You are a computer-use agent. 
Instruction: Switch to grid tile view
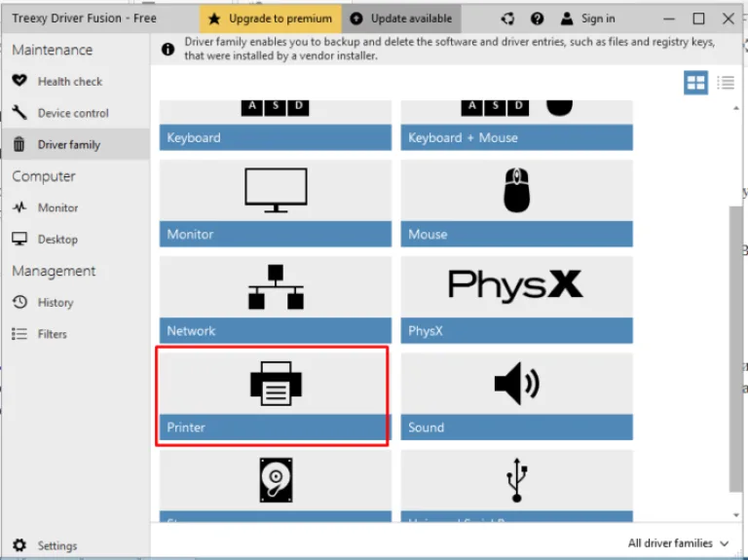tap(695, 83)
